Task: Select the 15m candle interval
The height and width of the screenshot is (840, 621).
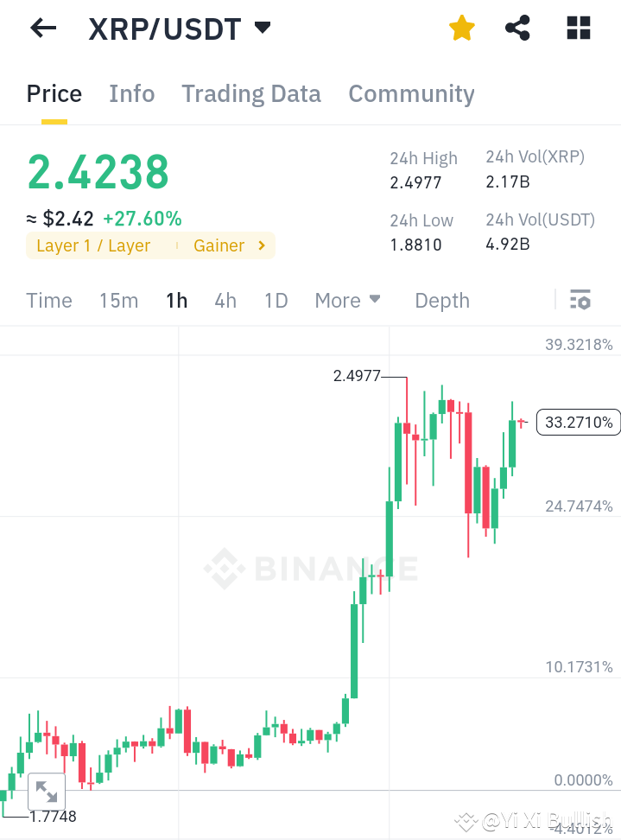Action: click(x=118, y=300)
